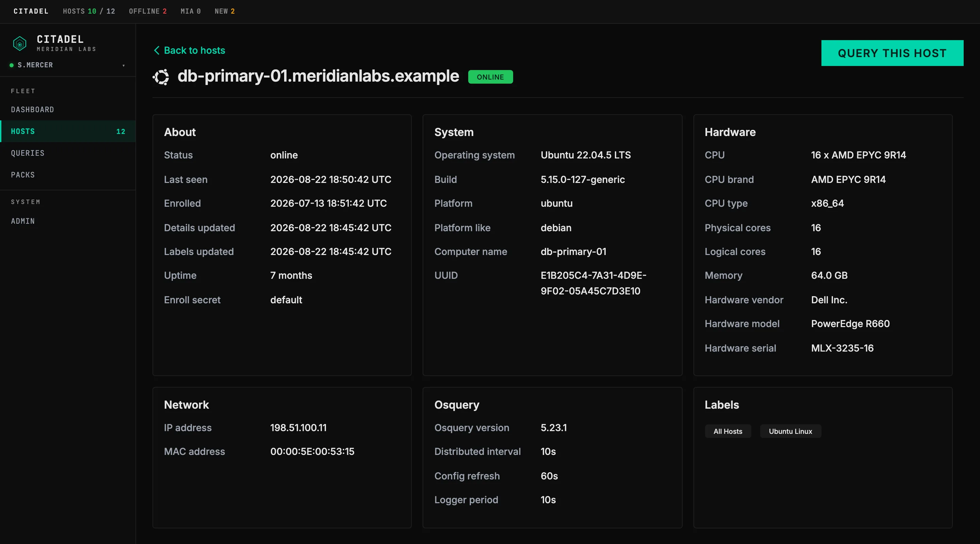
Task: Click Platform like value debian
Action: coord(556,228)
